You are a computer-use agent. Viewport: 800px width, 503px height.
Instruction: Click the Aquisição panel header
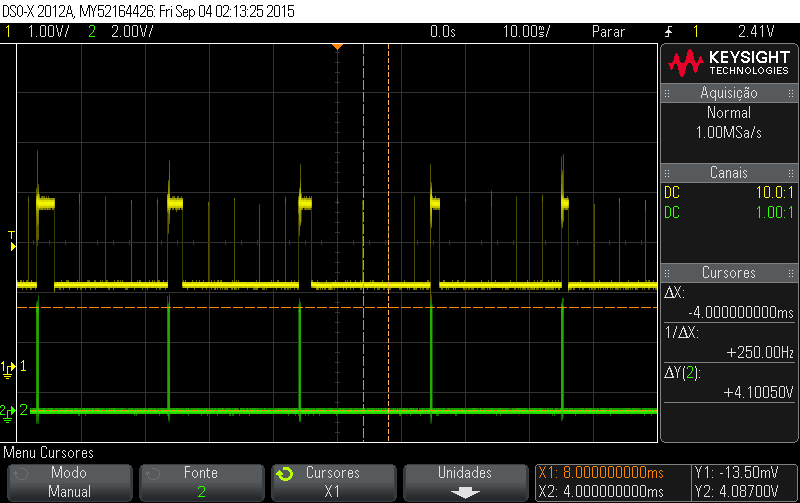pos(729,93)
